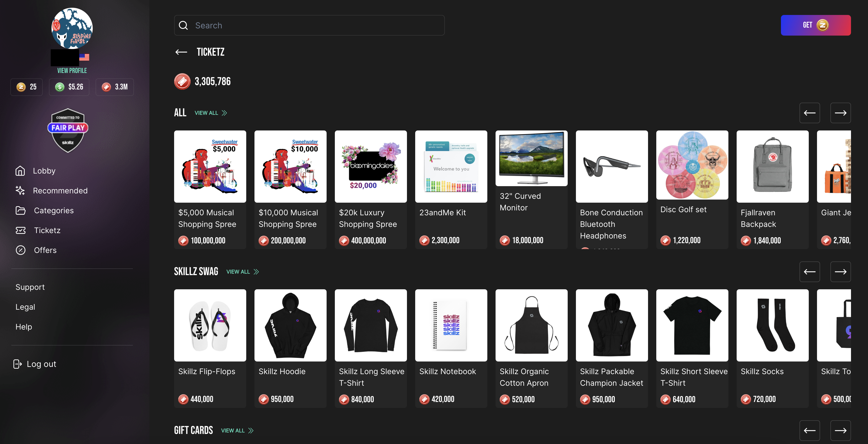Open the 23andMe Kit item

[451, 190]
